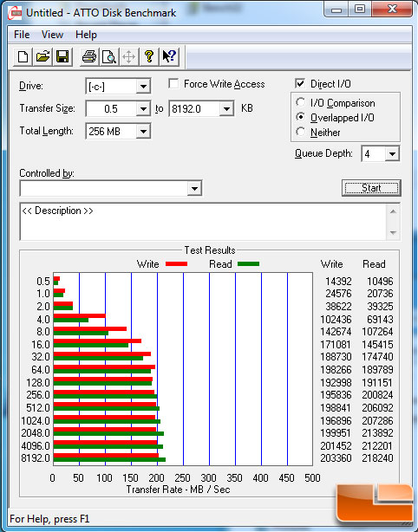The image size is (418, 532).
Task: Click the four-arrow move toolbar icon
Action: 128,56
